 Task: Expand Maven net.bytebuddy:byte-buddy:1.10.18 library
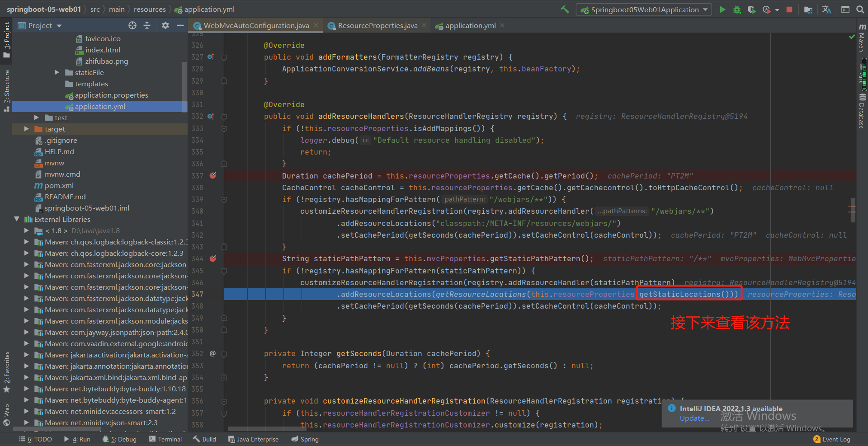click(27, 389)
